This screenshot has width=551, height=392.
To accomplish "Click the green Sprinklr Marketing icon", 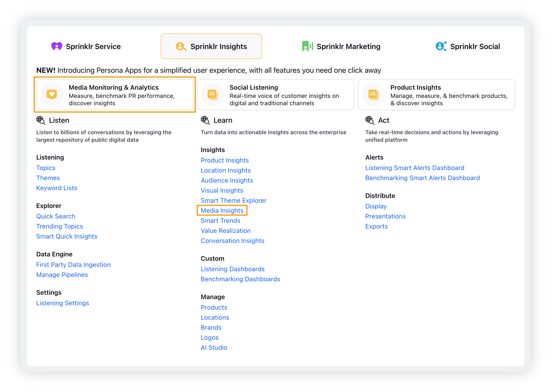I will pyautogui.click(x=308, y=46).
